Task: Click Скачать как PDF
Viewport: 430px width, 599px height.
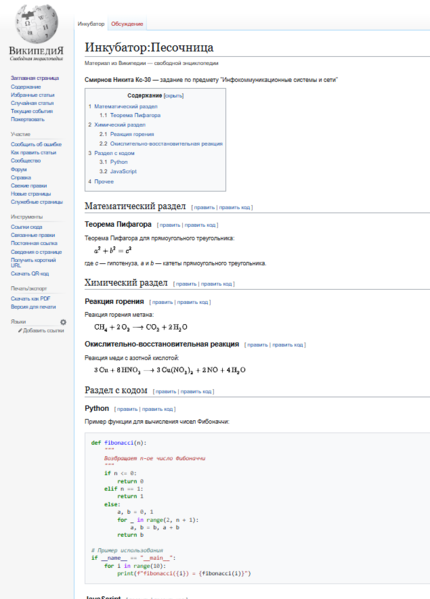Action: pyautogui.click(x=30, y=298)
